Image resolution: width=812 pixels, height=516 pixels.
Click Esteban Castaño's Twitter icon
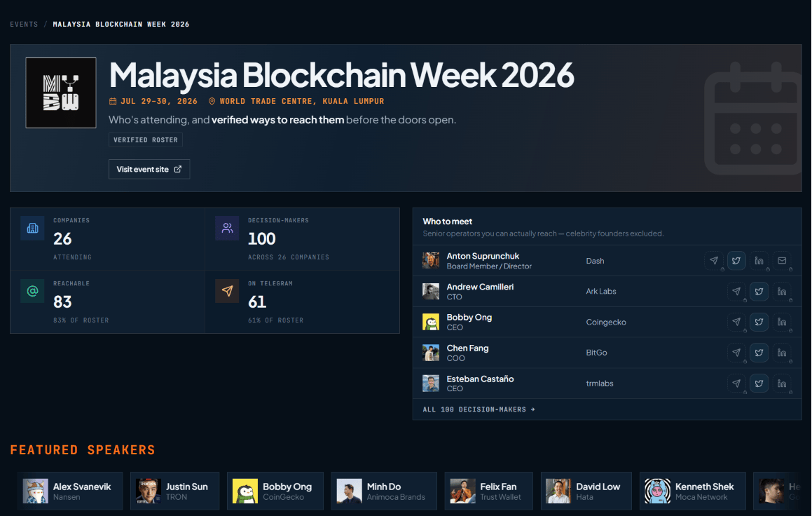tap(759, 383)
